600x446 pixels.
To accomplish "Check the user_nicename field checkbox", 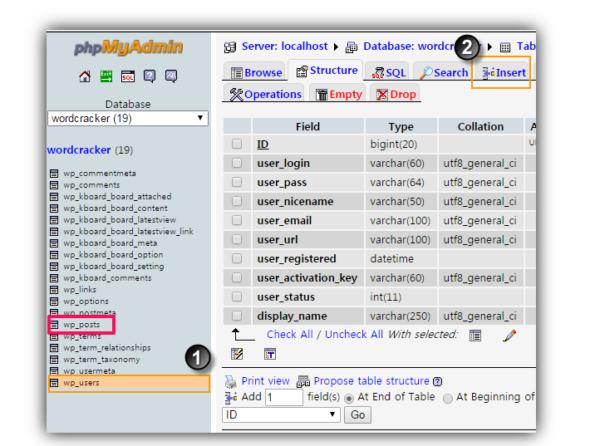I will coord(237,201).
